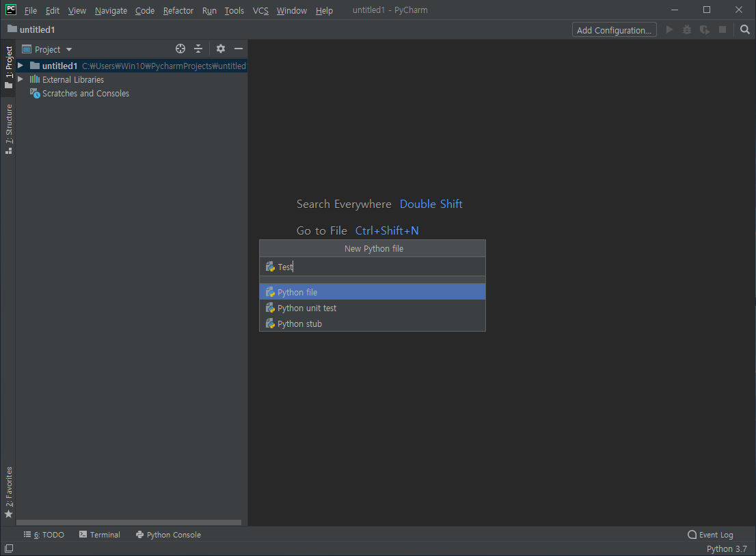The image size is (756, 556).
Task: Click the Locate/Scroll from Source target icon
Action: [180, 49]
